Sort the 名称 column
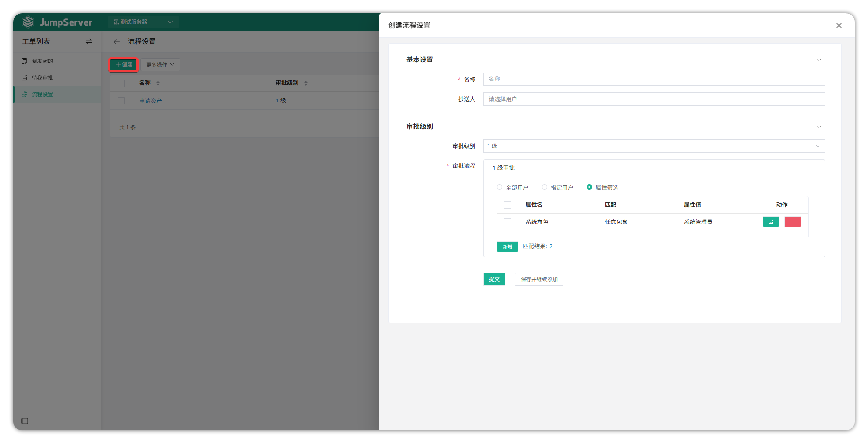 [x=158, y=83]
